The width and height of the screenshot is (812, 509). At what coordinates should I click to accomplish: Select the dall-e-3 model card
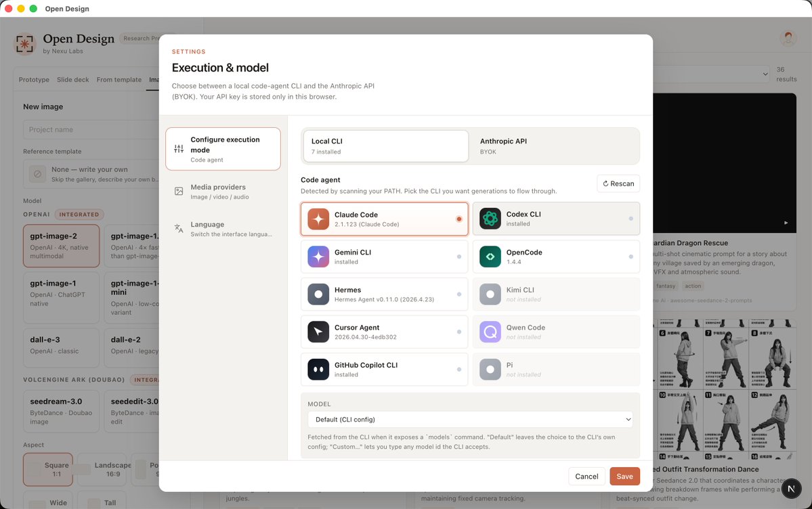[61, 348]
